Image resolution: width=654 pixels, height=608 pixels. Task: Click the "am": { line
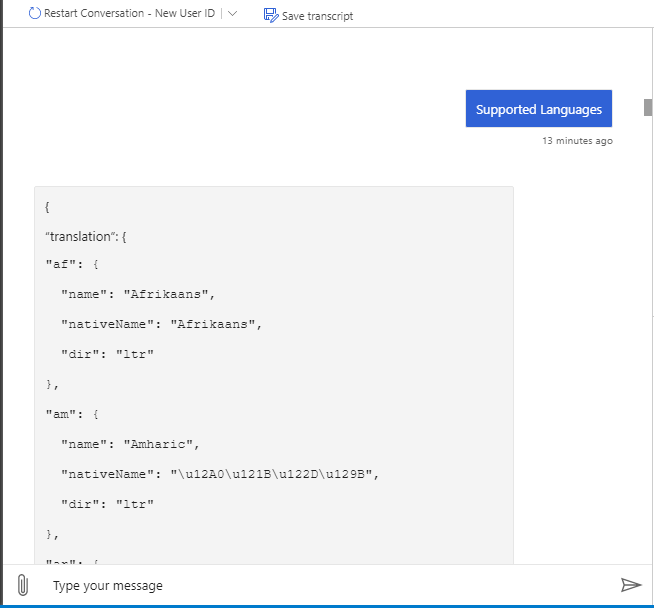click(x=72, y=415)
